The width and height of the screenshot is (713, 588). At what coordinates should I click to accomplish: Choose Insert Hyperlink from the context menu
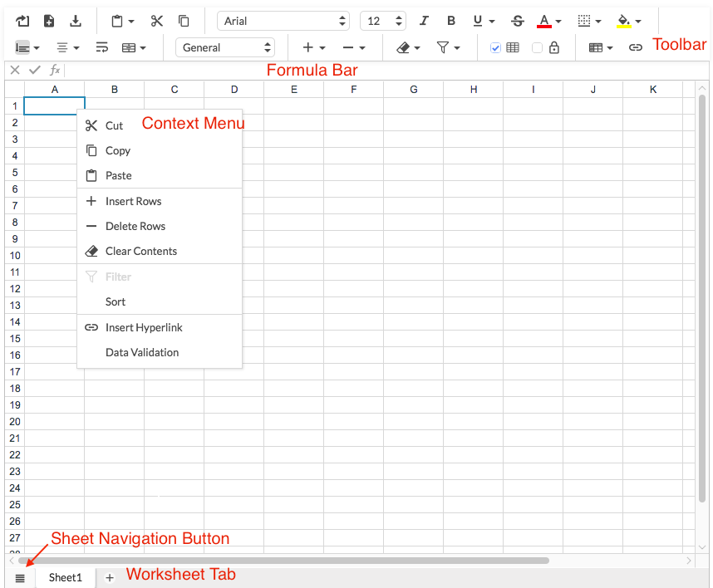point(160,327)
